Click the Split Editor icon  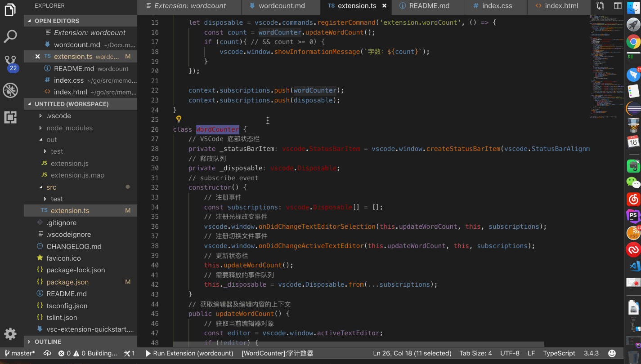(618, 6)
